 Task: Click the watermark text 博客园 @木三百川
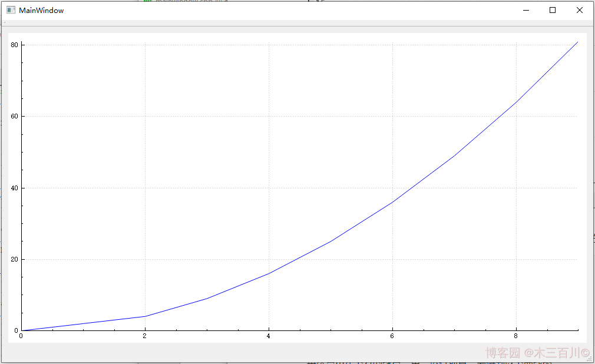pos(537,353)
